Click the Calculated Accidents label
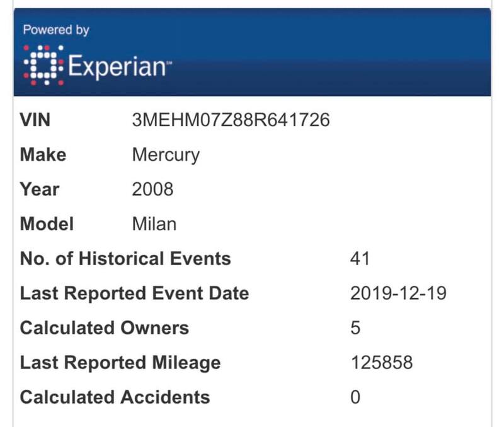504x427 pixels. (x=115, y=397)
